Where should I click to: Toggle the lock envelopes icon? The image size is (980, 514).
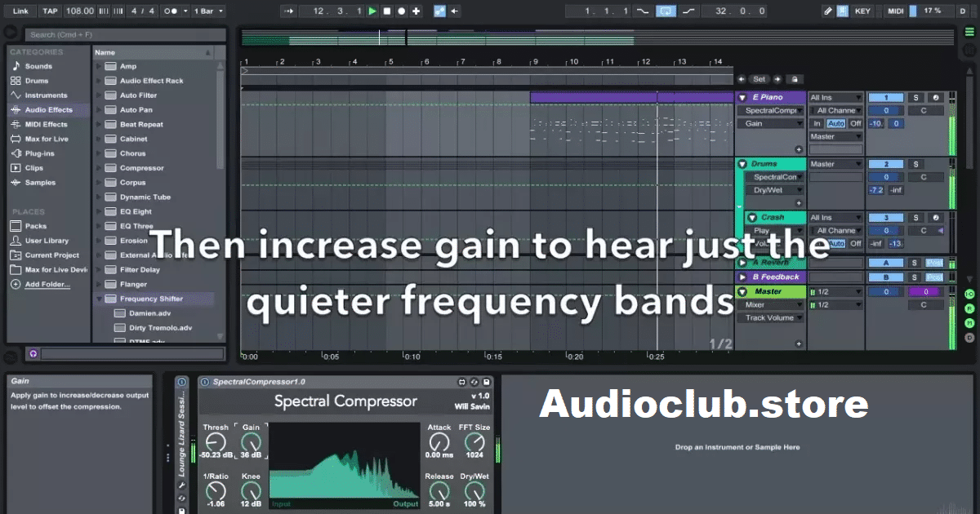[793, 79]
